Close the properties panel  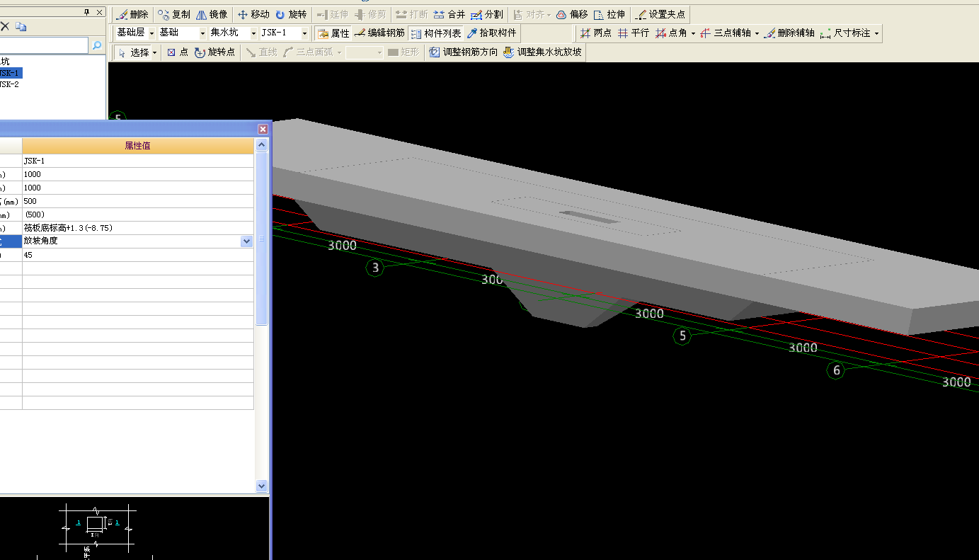[x=263, y=129]
